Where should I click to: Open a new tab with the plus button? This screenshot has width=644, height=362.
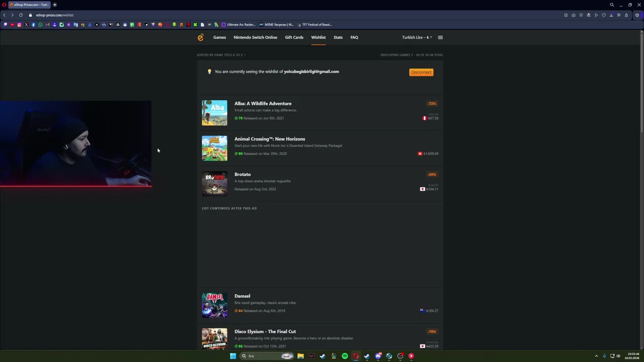(x=55, y=5)
